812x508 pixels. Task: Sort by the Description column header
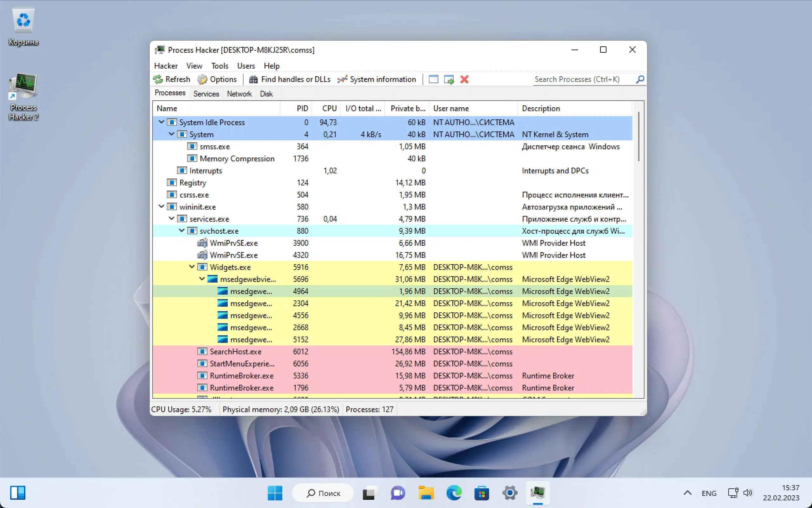coord(575,109)
